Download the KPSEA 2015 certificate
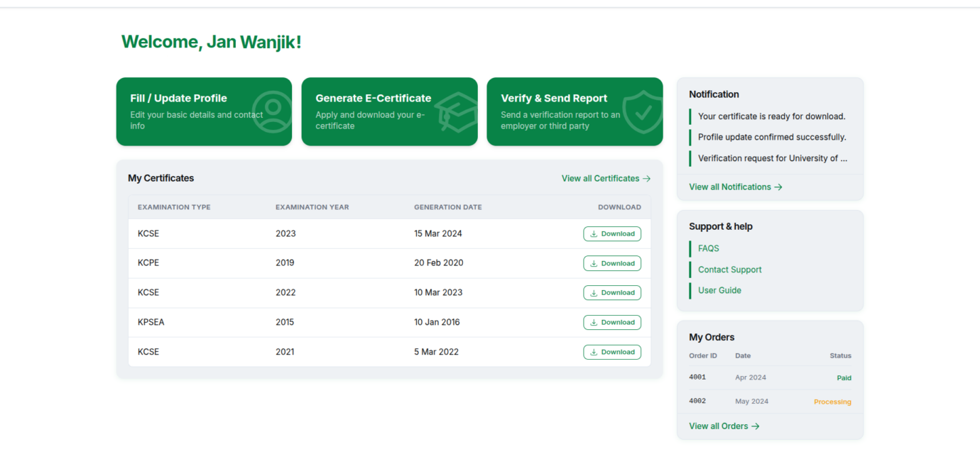 point(612,322)
